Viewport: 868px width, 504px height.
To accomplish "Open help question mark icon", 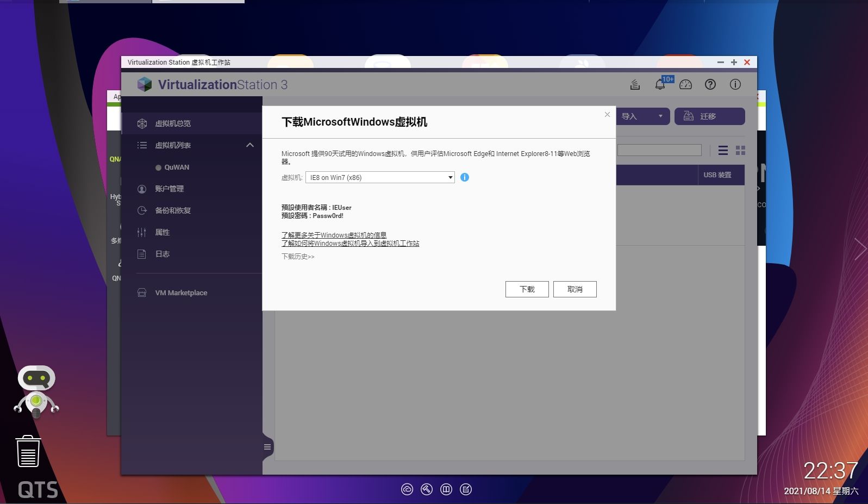I will 710,84.
